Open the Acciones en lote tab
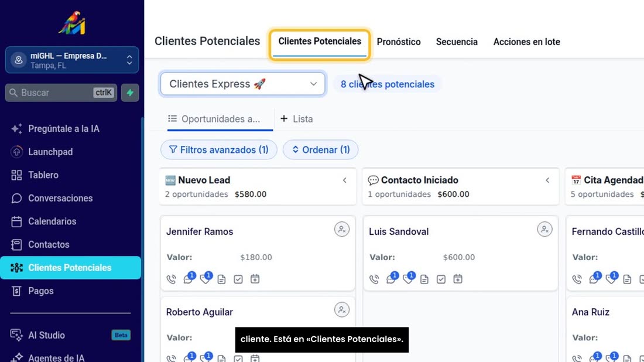Viewport: 644px width, 362px height. point(526,42)
